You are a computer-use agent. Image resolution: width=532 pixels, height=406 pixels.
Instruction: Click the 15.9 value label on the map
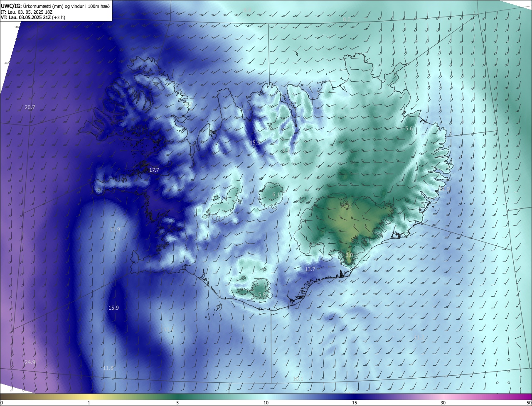click(x=113, y=308)
